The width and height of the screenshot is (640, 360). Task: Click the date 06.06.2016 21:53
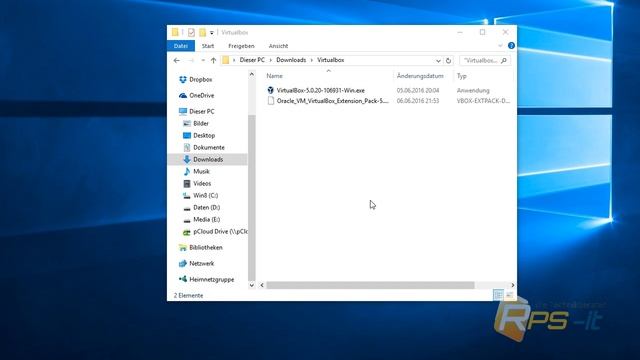pyautogui.click(x=418, y=101)
